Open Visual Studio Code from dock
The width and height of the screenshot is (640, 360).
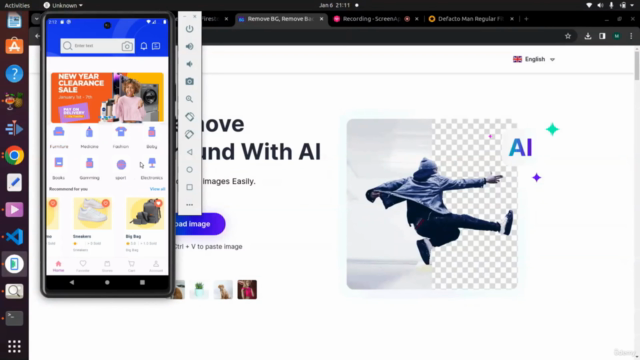14,237
